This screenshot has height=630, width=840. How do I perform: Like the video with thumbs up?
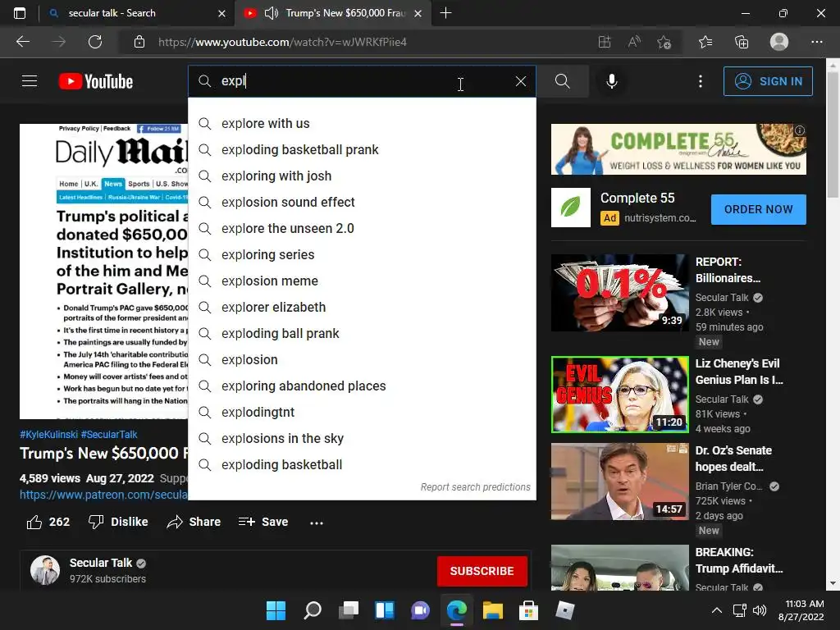[48, 522]
